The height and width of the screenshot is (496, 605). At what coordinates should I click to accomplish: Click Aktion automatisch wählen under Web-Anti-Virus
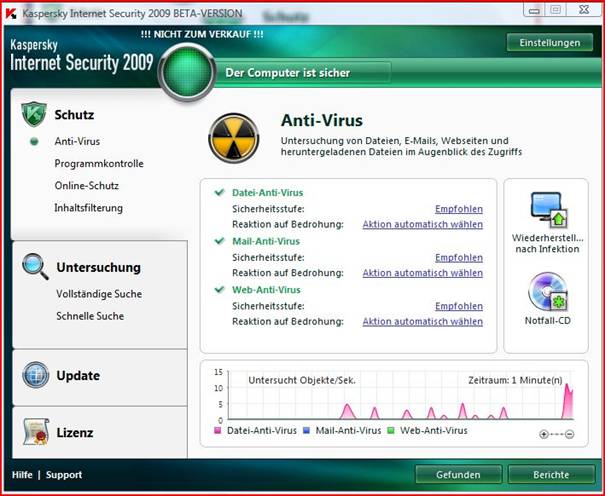pos(422,321)
